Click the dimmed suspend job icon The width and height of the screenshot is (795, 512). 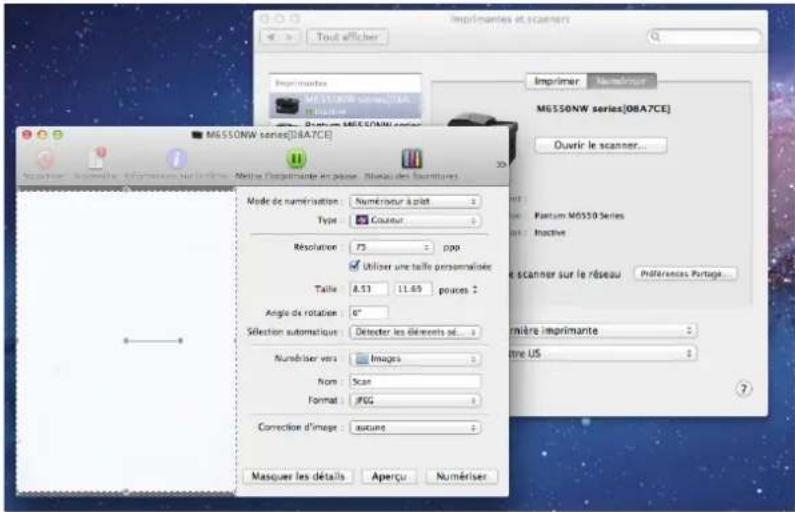(96, 159)
